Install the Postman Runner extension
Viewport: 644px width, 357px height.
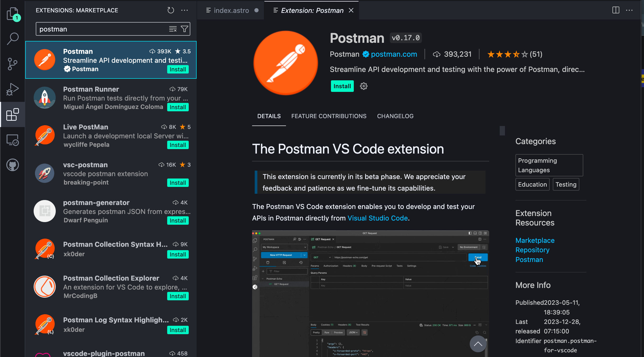[x=178, y=107]
